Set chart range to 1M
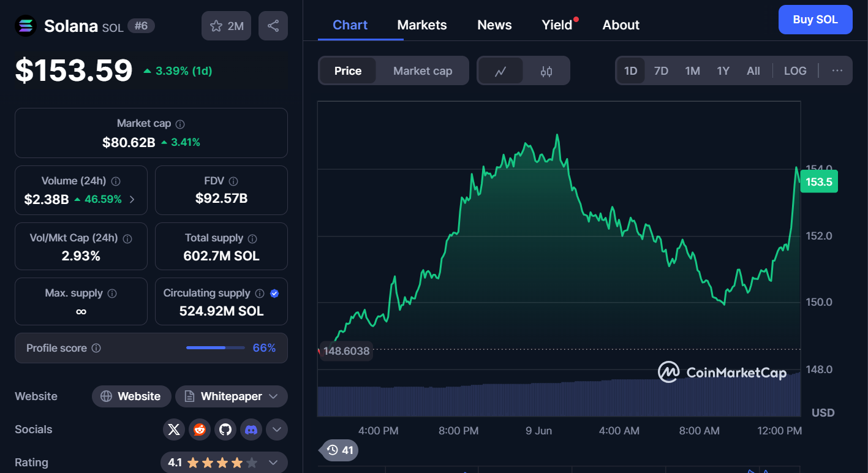 692,70
